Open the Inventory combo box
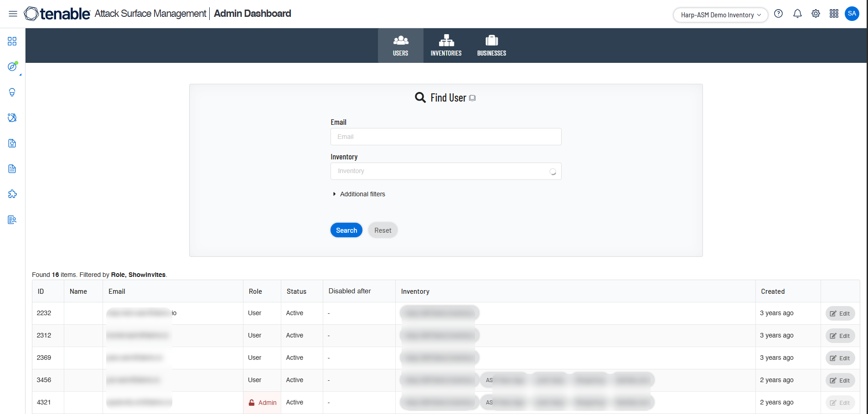The height and width of the screenshot is (414, 868). (445, 171)
